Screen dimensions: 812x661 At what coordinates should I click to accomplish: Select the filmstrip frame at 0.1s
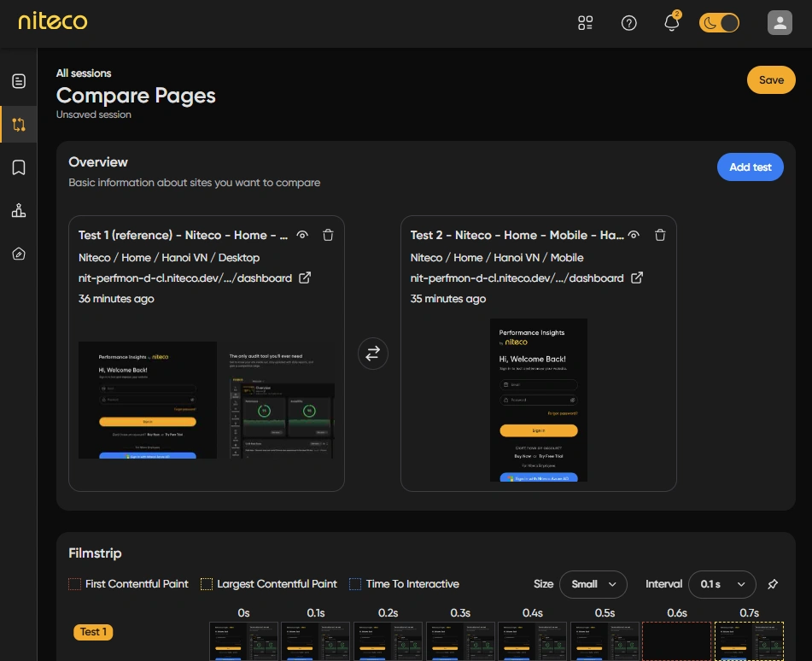click(315, 641)
